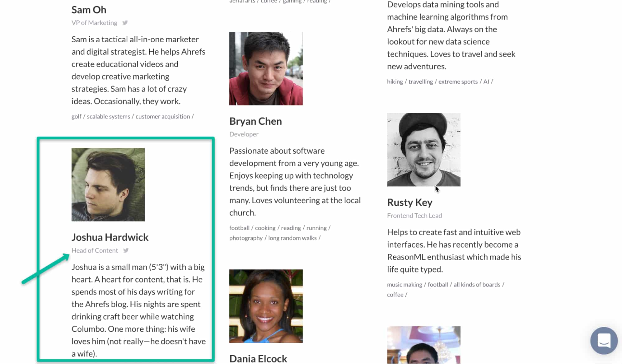Click Joshua Hardwick's profile photo
The image size is (622, 364).
108,184
